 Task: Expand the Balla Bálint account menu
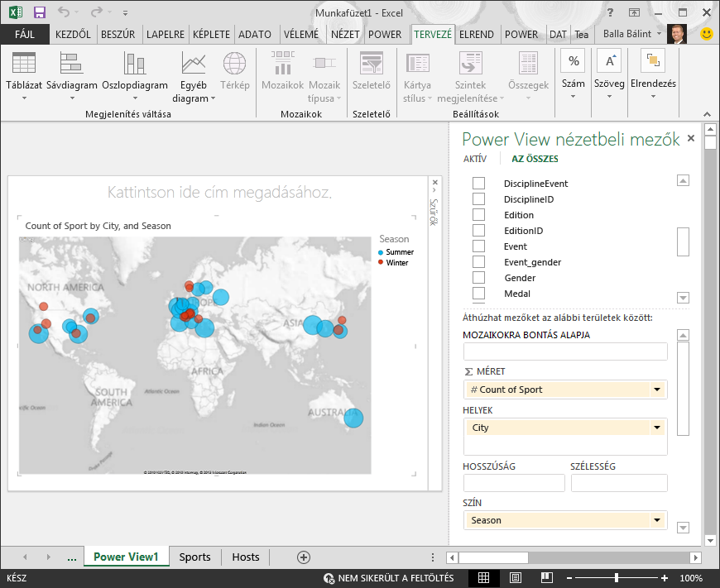click(x=660, y=34)
